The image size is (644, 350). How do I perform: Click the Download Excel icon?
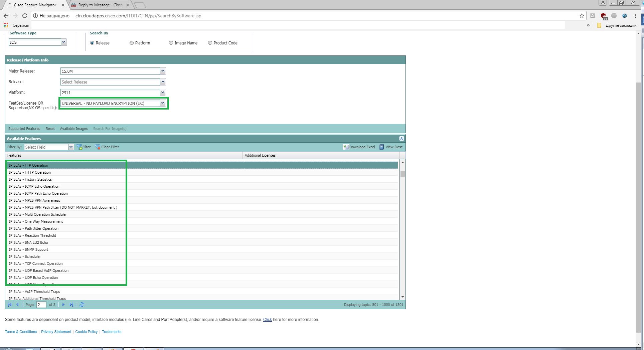[x=346, y=147]
